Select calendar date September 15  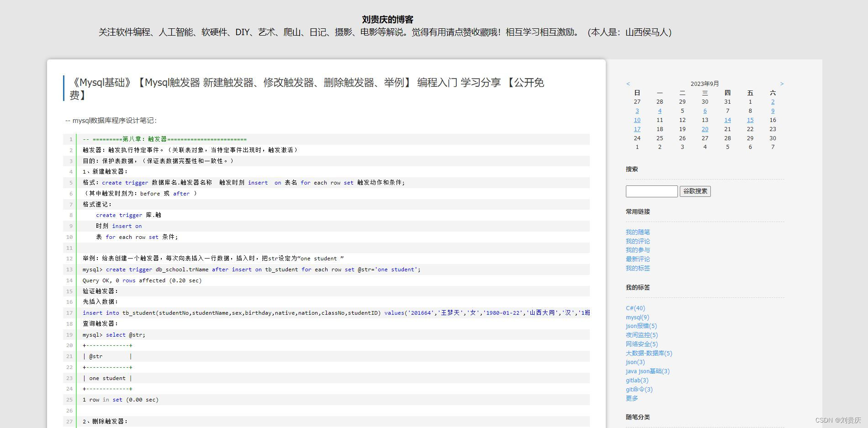pyautogui.click(x=750, y=120)
